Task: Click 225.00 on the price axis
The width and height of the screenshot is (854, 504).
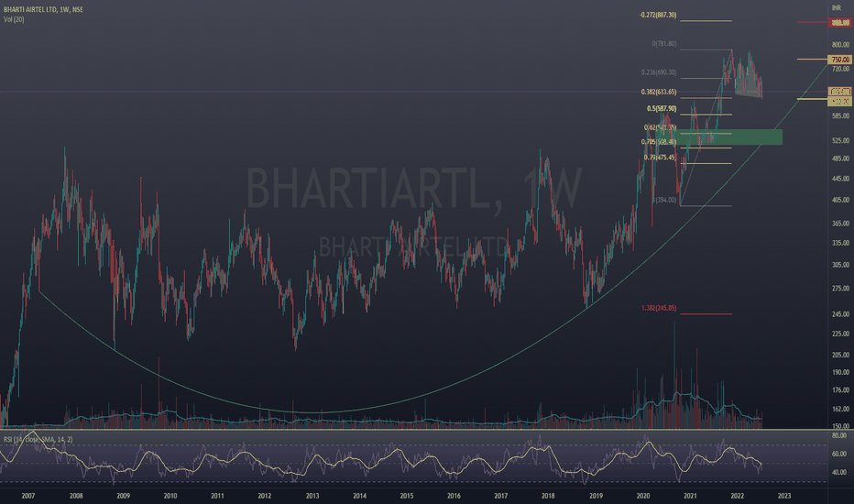Action: click(840, 334)
